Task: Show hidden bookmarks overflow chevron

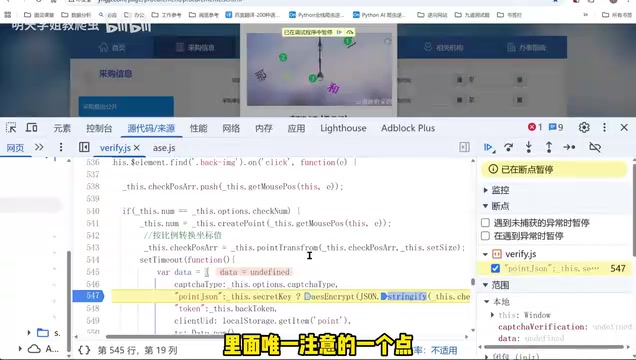Action: [x=585, y=15]
